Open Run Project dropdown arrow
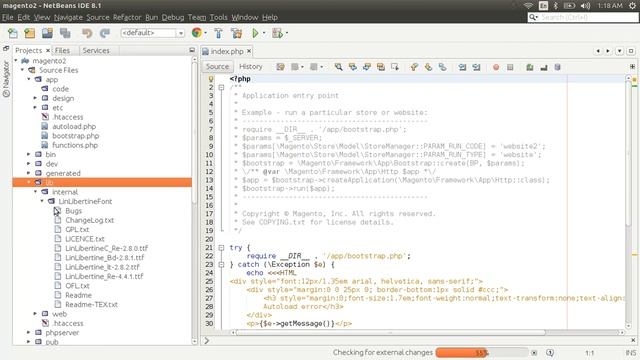The image size is (640, 360). pyautogui.click(x=264, y=33)
